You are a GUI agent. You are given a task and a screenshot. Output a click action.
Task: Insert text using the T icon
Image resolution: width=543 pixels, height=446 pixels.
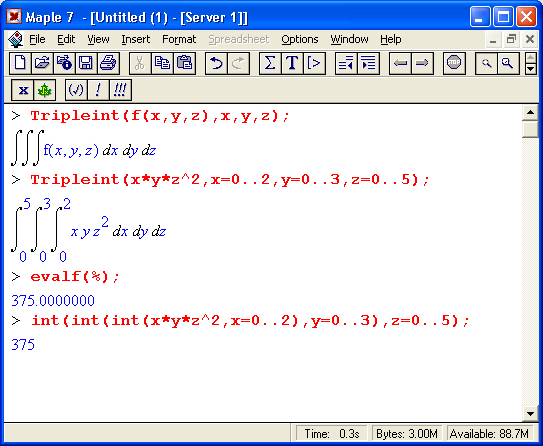pos(292,63)
